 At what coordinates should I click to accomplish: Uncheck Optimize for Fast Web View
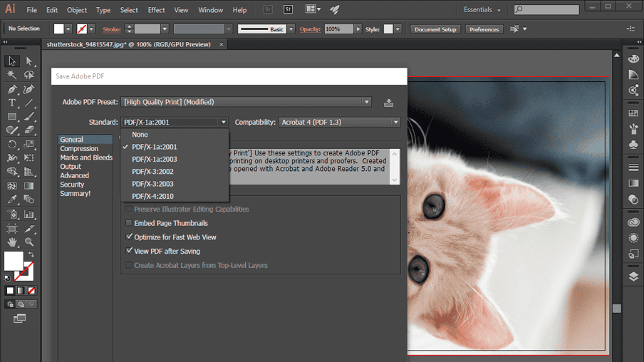click(x=129, y=237)
